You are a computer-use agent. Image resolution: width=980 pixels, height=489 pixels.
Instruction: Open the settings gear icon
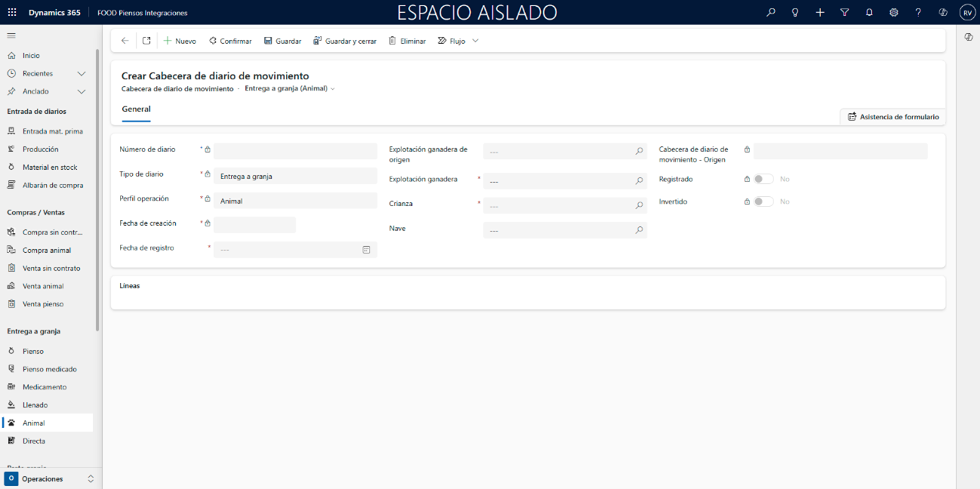[x=893, y=13]
